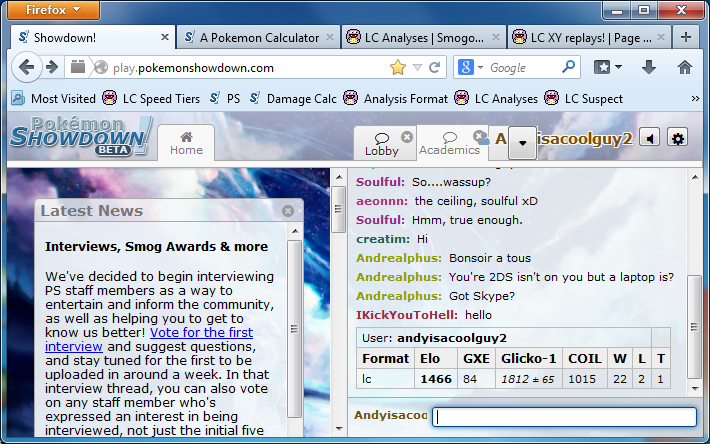Close the Latest News panel
This screenshot has width=710, height=444.
(288, 211)
